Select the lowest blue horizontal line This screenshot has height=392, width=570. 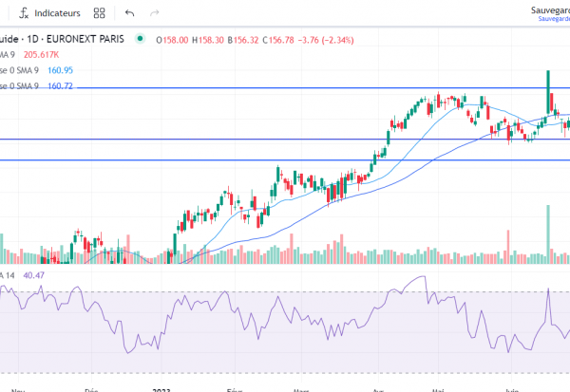(285, 160)
